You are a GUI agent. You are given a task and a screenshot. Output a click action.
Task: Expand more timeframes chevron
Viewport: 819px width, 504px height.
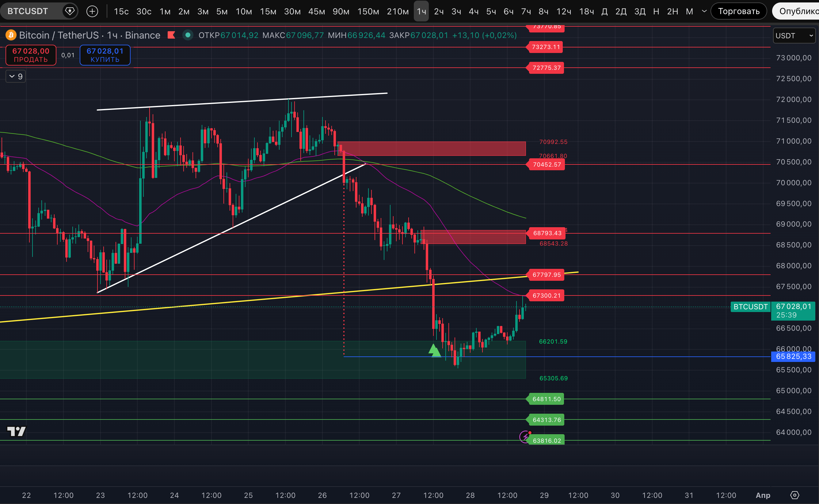pyautogui.click(x=704, y=11)
